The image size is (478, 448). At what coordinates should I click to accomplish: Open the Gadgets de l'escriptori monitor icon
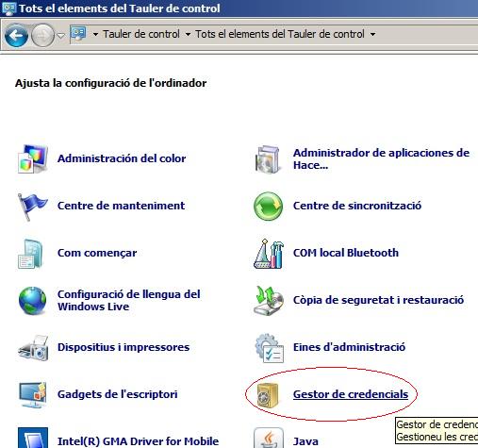tap(33, 394)
